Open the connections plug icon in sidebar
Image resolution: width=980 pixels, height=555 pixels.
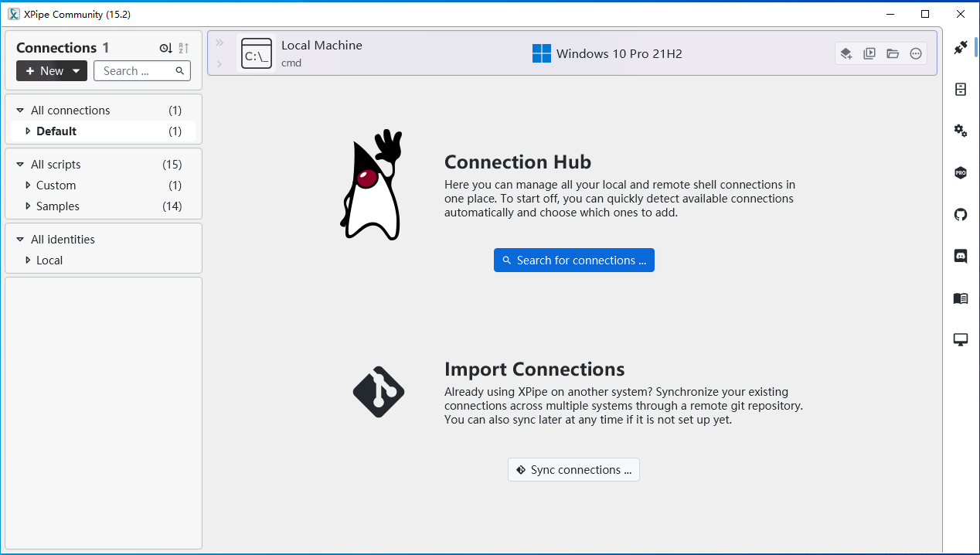pyautogui.click(x=961, y=48)
